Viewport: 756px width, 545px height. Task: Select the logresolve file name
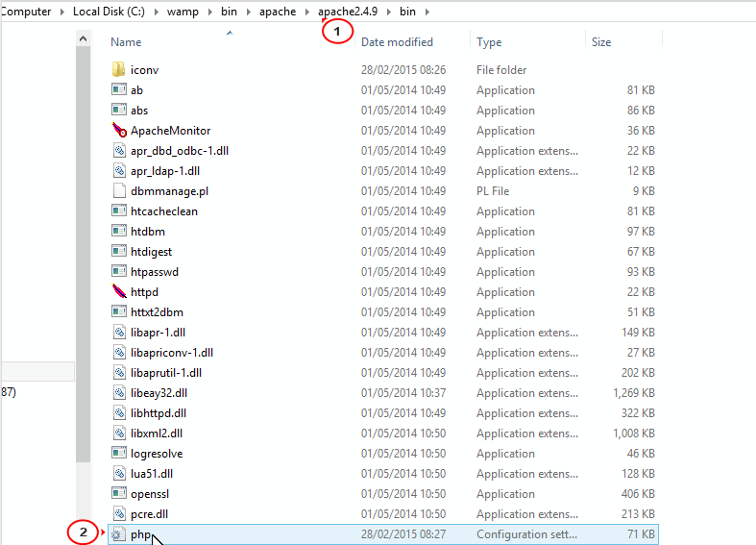[x=157, y=454]
